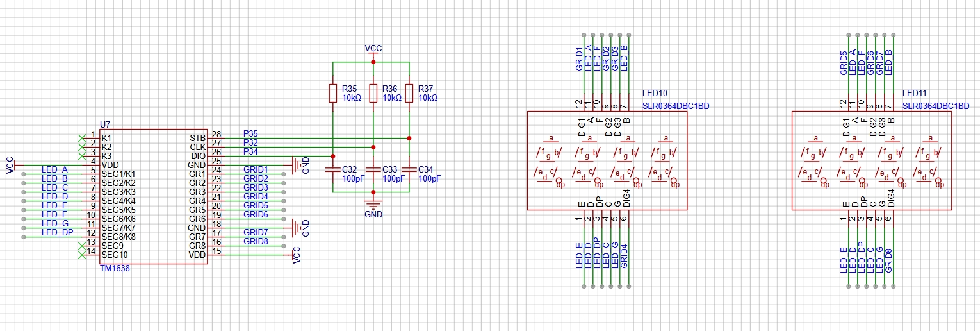This screenshot has width=980, height=331.
Task: Click the GRID3 net label beside U7
Action: tap(256, 187)
